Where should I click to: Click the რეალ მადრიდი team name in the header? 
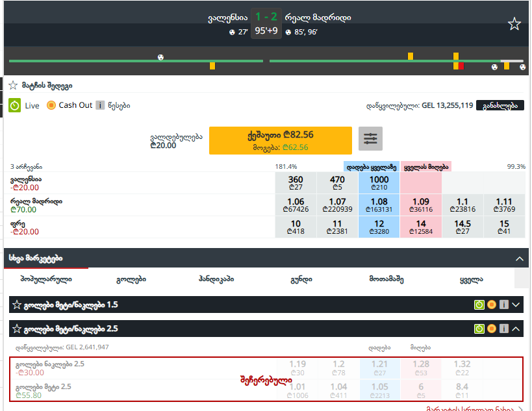[318, 18]
